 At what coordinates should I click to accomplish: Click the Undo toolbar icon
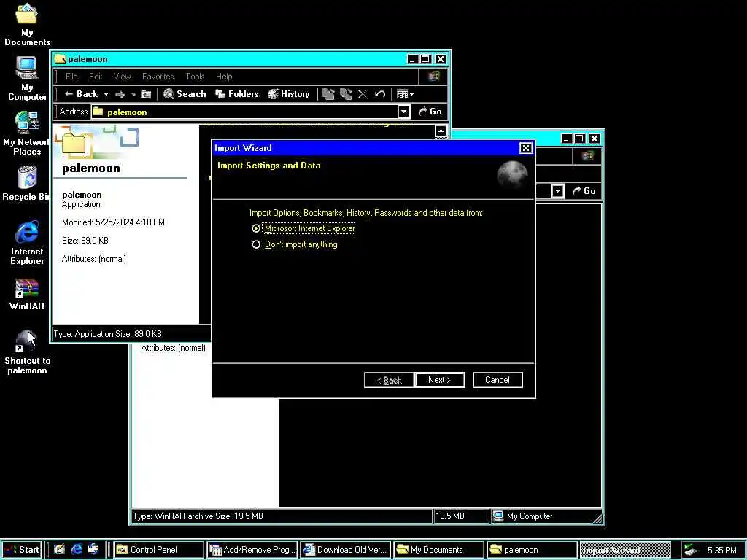point(379,94)
